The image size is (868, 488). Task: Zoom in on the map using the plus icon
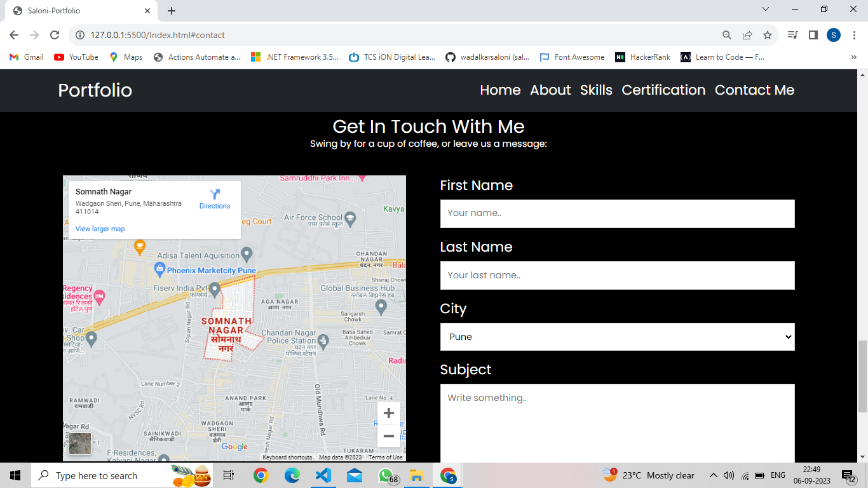tap(389, 412)
